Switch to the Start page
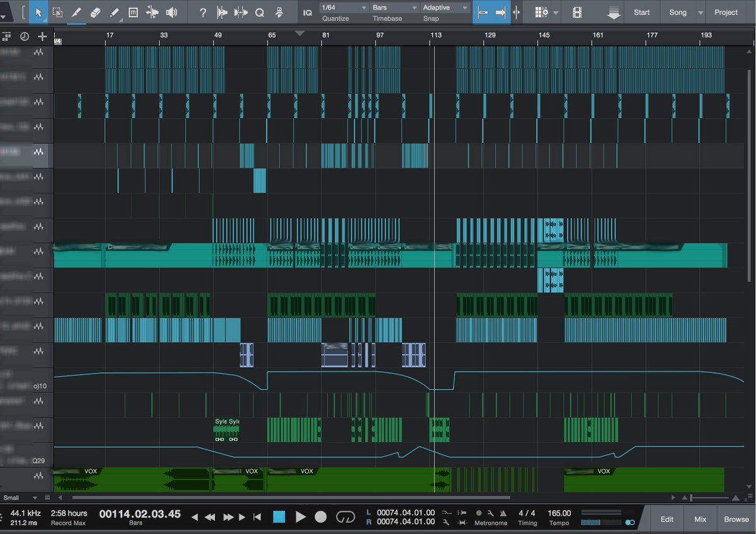756x534 pixels. pos(642,12)
